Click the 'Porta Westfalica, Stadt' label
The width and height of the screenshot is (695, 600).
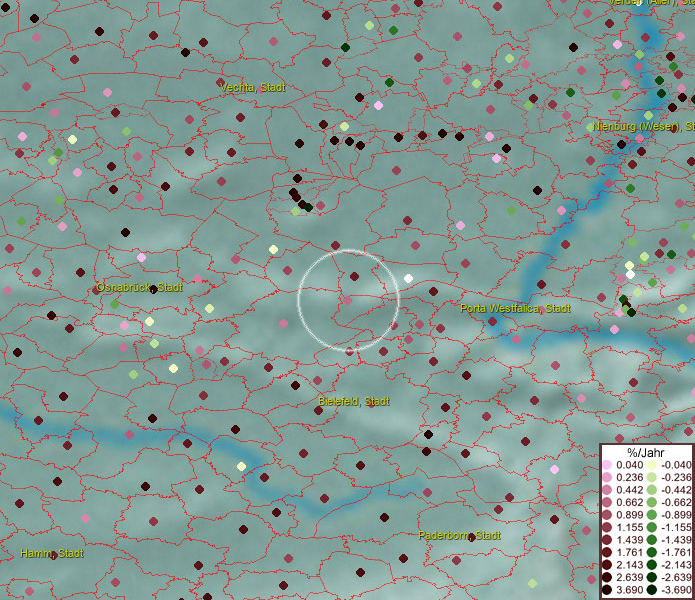[515, 308]
